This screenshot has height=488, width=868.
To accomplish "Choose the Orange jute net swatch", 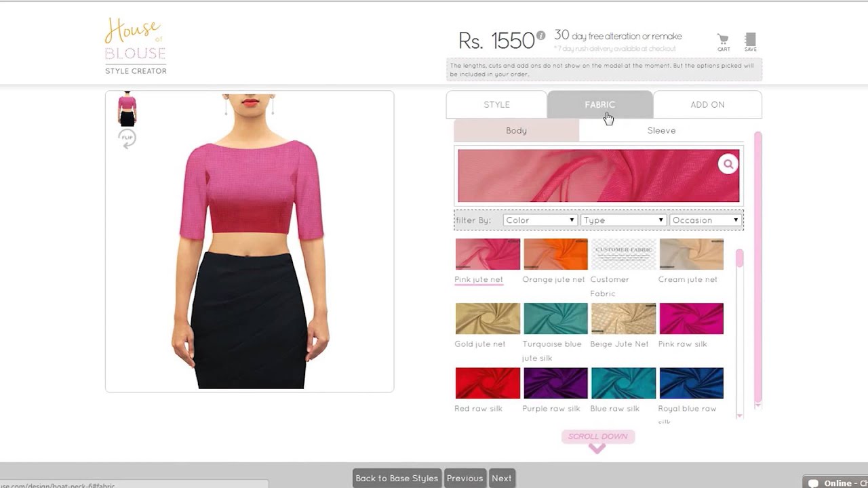I will pos(555,254).
